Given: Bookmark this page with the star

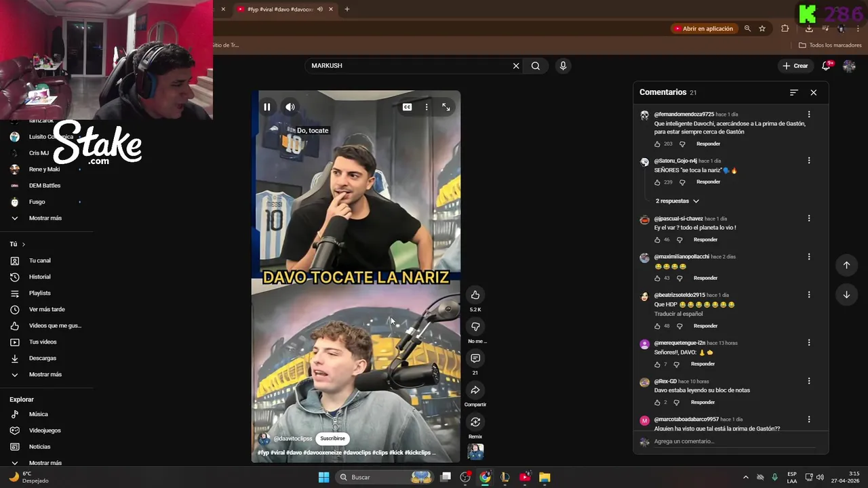Looking at the screenshot, I should (762, 28).
